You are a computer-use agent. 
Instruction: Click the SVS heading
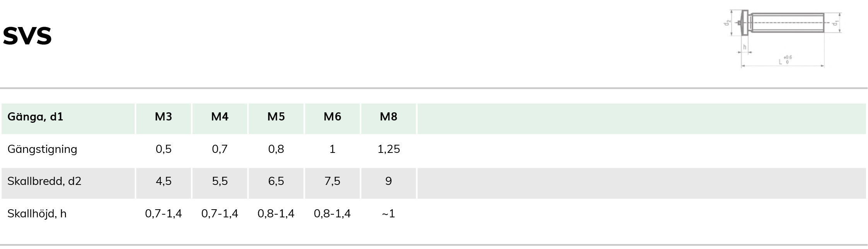(27, 36)
